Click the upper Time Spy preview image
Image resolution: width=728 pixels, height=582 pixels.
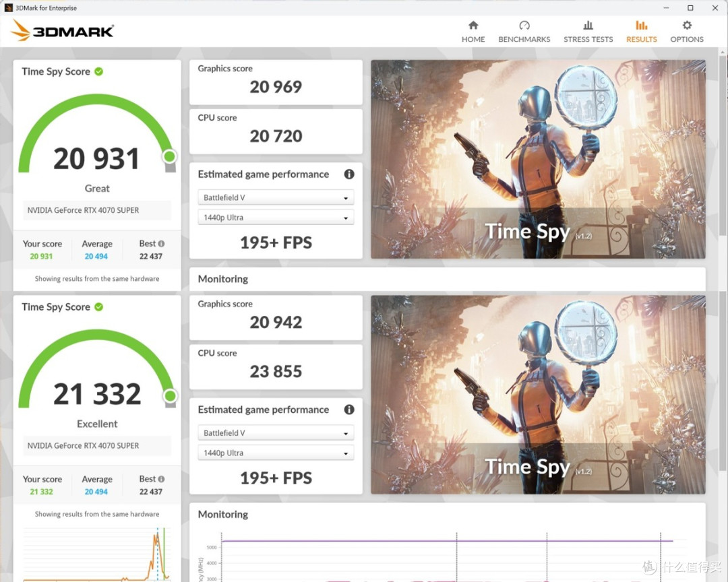point(538,159)
